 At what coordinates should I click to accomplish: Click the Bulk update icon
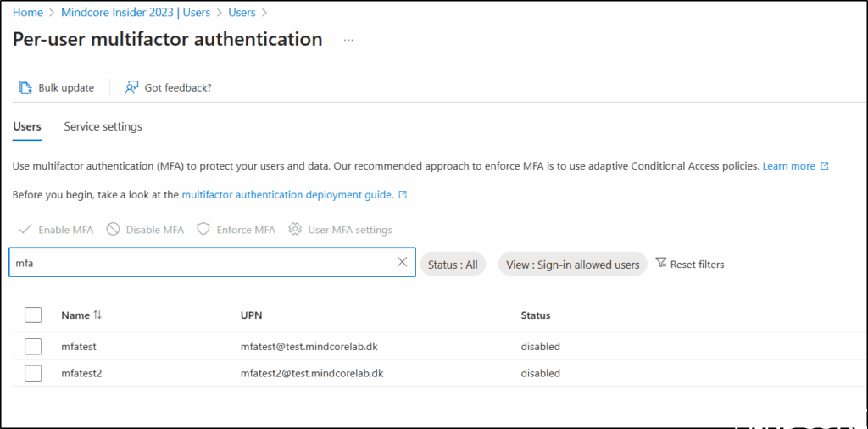pyautogui.click(x=25, y=87)
